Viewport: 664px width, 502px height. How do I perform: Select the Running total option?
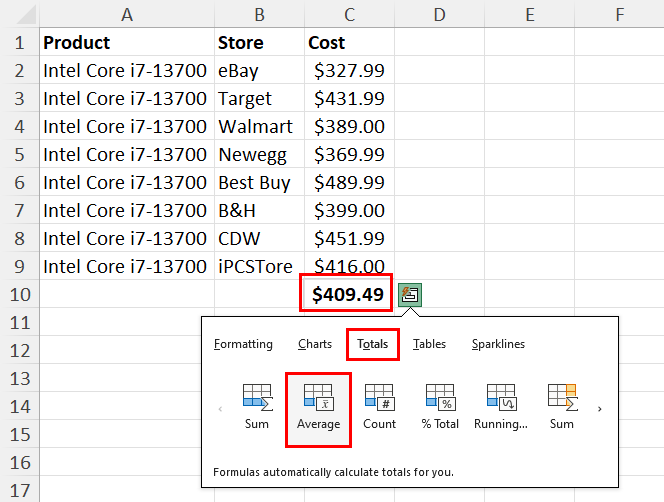501,407
